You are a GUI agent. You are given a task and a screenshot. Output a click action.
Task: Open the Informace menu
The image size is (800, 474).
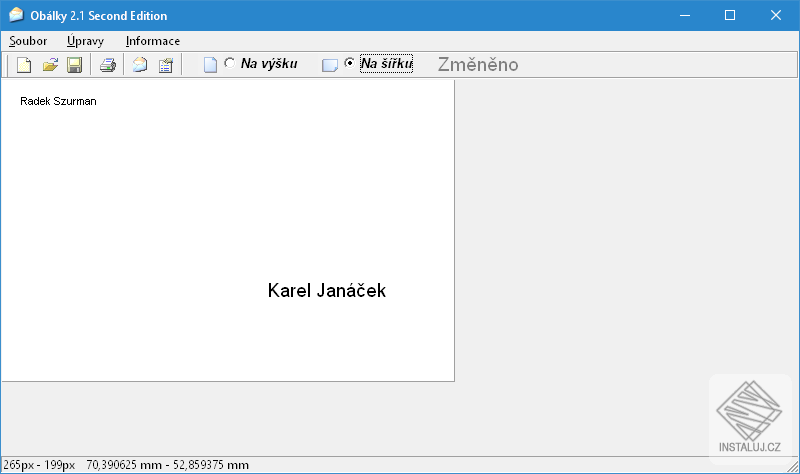tap(153, 41)
